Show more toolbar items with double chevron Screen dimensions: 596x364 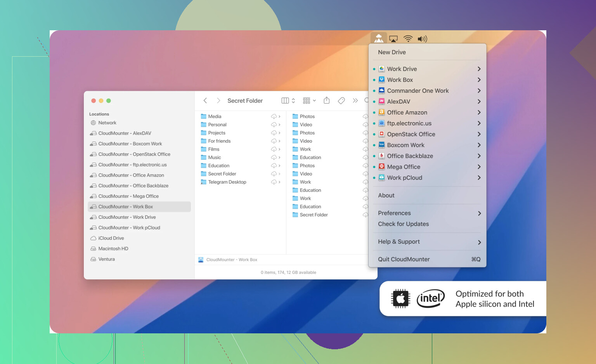click(x=355, y=101)
